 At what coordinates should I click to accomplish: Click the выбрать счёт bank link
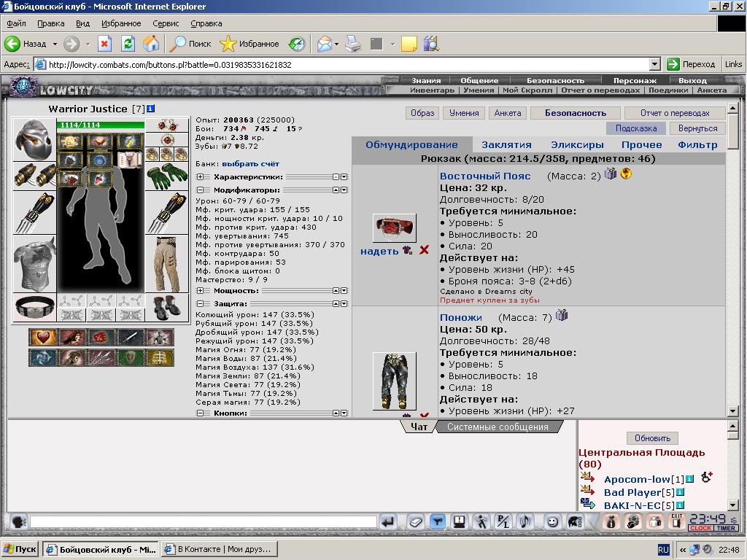click(x=251, y=164)
